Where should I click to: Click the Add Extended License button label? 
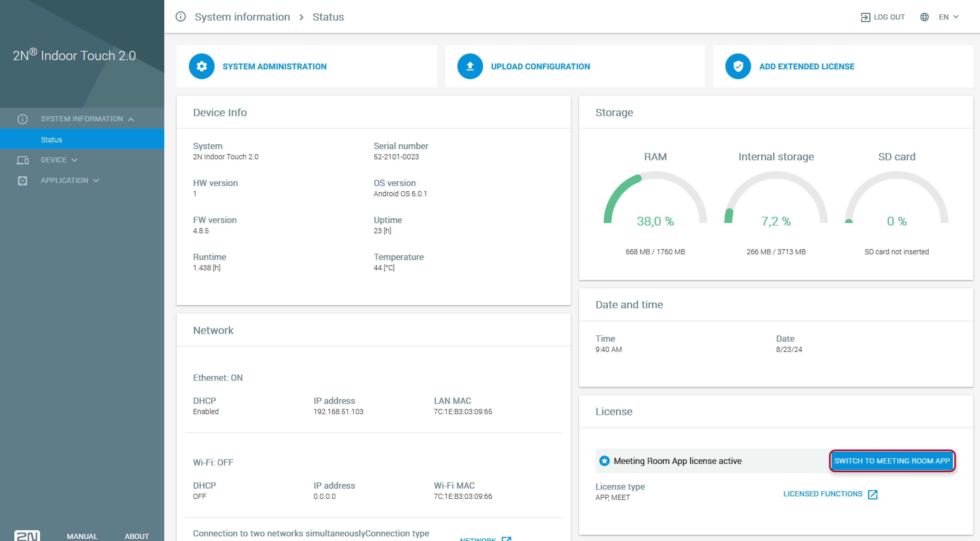[806, 66]
